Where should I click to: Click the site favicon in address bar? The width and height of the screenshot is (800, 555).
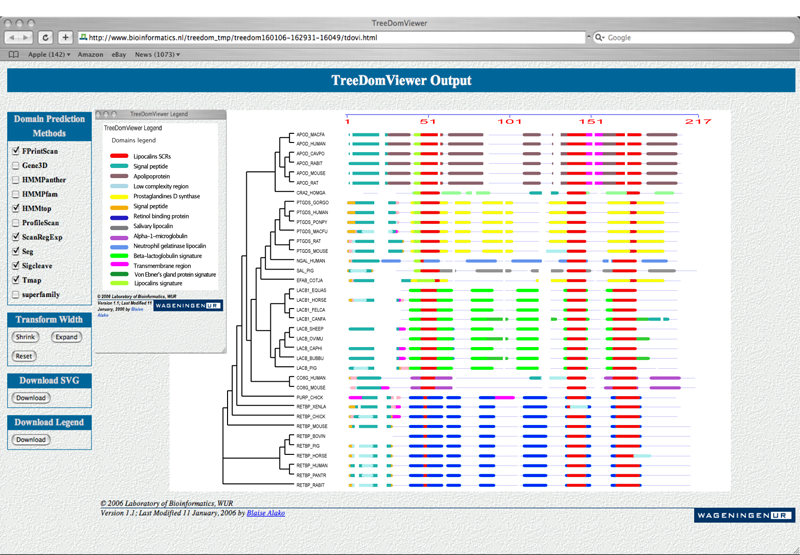[x=84, y=37]
